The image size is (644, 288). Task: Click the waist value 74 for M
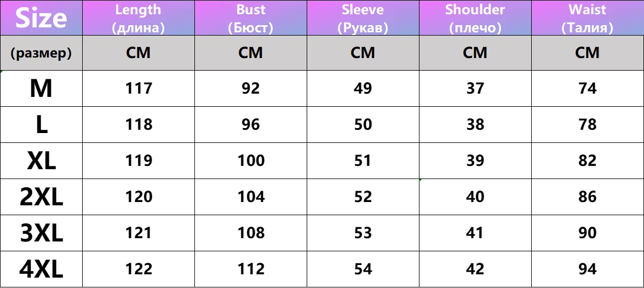[588, 88]
